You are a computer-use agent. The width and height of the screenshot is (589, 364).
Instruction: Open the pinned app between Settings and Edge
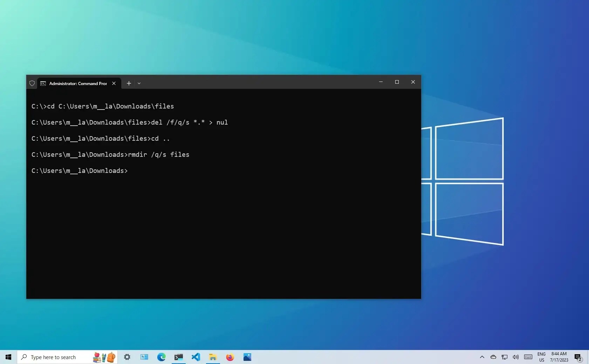(144, 357)
